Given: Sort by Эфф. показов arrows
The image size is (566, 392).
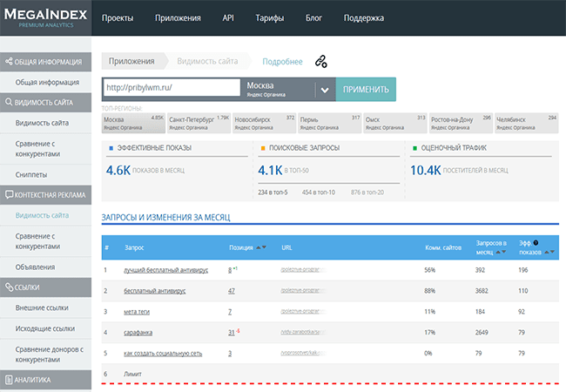Looking at the screenshot, I should point(549,252).
